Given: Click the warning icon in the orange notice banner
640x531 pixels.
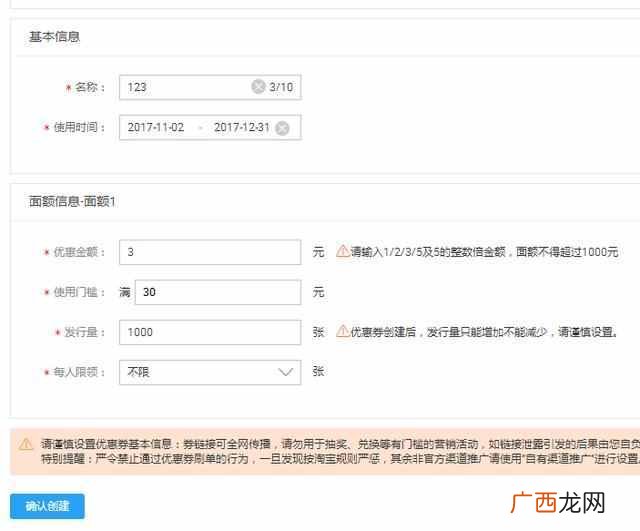Looking at the screenshot, I should pyautogui.click(x=26, y=444).
